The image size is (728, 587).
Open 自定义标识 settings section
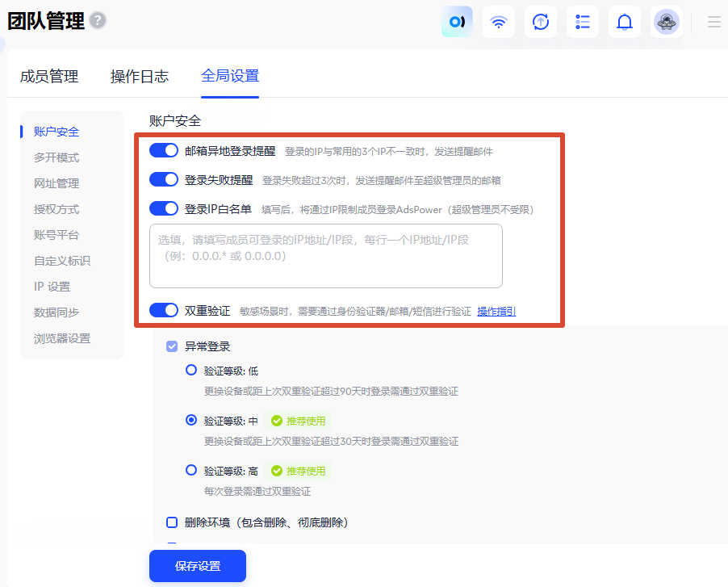pos(62,261)
